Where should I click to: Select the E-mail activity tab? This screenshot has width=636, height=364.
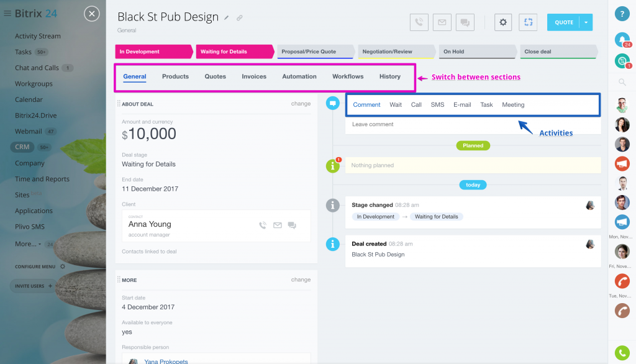click(462, 105)
